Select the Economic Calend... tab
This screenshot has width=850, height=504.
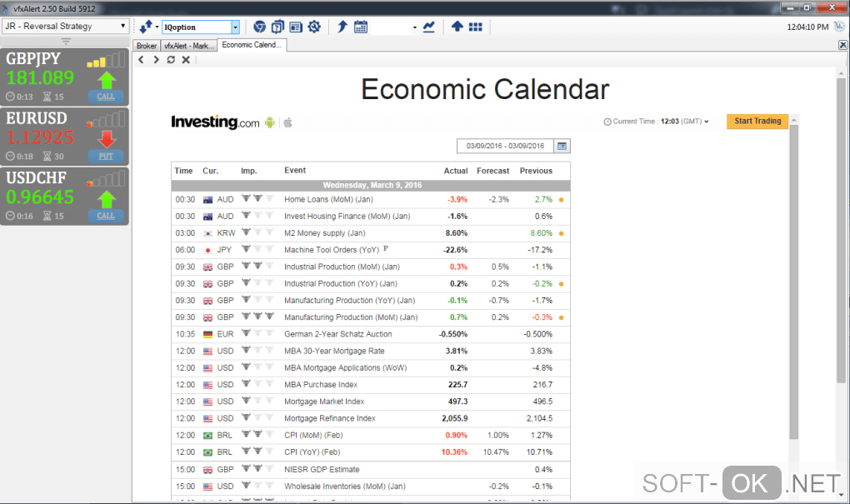click(252, 45)
